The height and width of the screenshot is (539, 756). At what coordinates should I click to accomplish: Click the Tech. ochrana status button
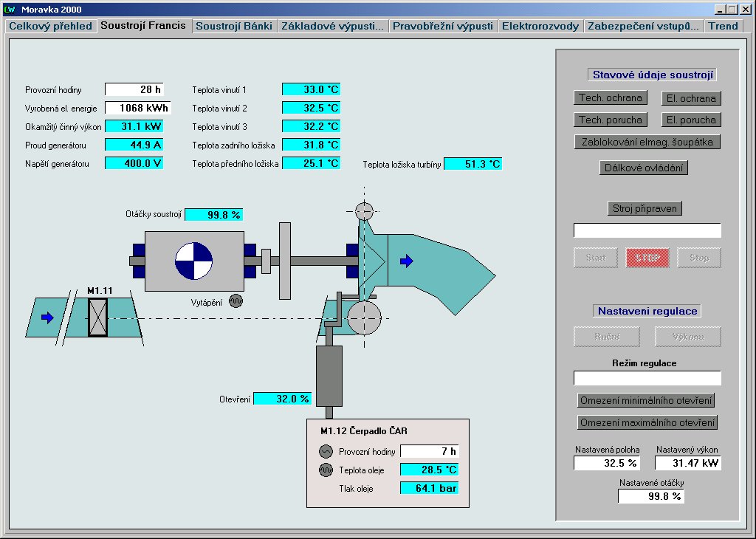pyautogui.click(x=610, y=97)
